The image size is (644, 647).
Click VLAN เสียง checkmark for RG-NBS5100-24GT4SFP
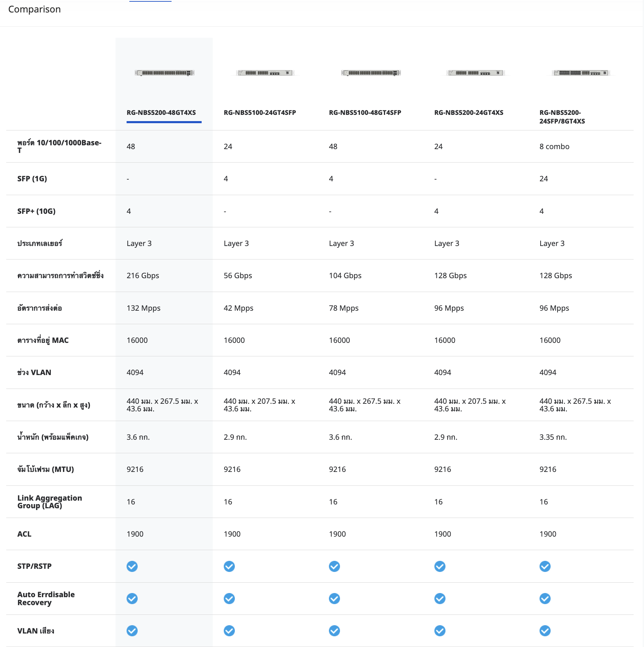click(x=229, y=631)
